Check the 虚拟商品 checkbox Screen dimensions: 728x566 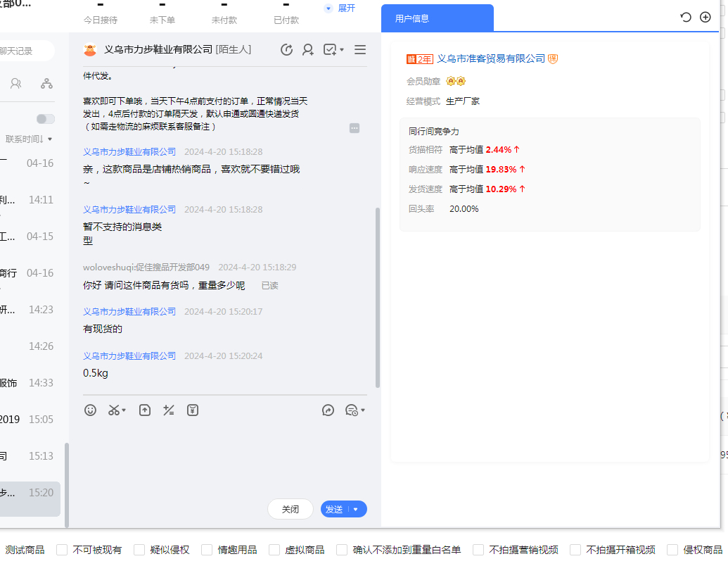274,550
